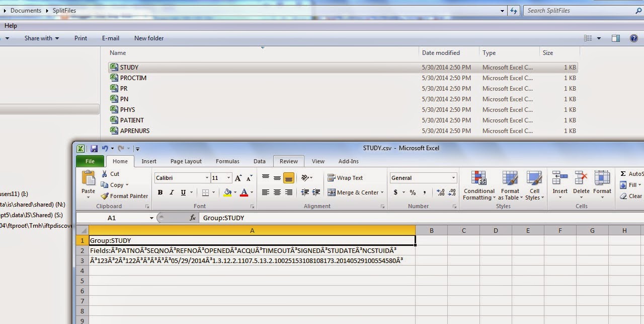Open the File menu in Excel
This screenshot has width=644, height=324.
[90, 161]
